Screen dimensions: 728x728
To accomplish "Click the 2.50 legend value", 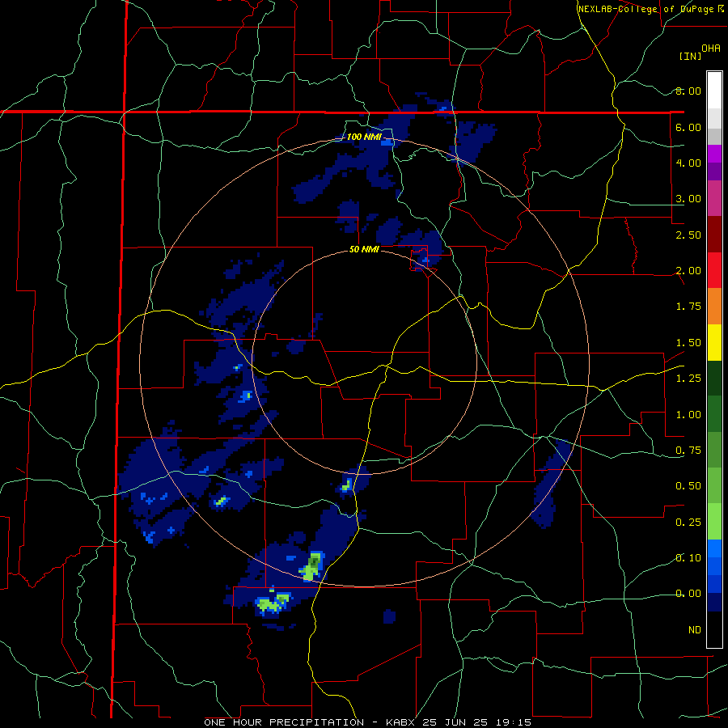I will point(688,235).
